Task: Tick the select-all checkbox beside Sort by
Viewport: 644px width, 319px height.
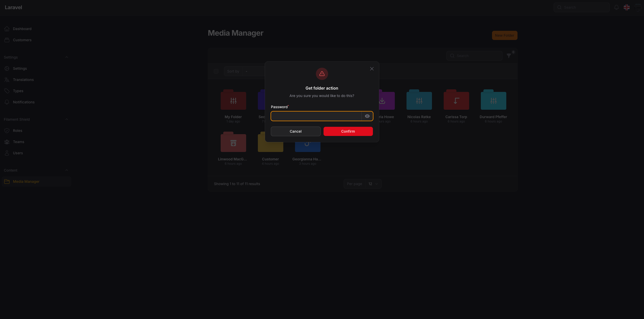Action: point(216,71)
